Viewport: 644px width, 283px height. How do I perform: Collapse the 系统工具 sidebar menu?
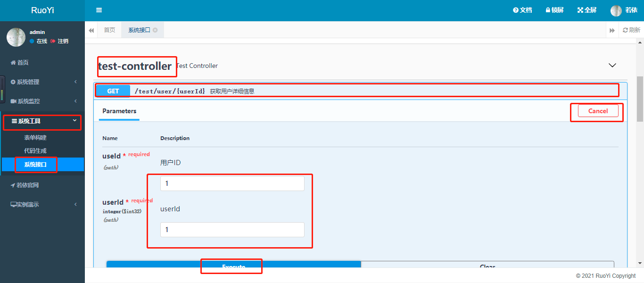(42, 121)
